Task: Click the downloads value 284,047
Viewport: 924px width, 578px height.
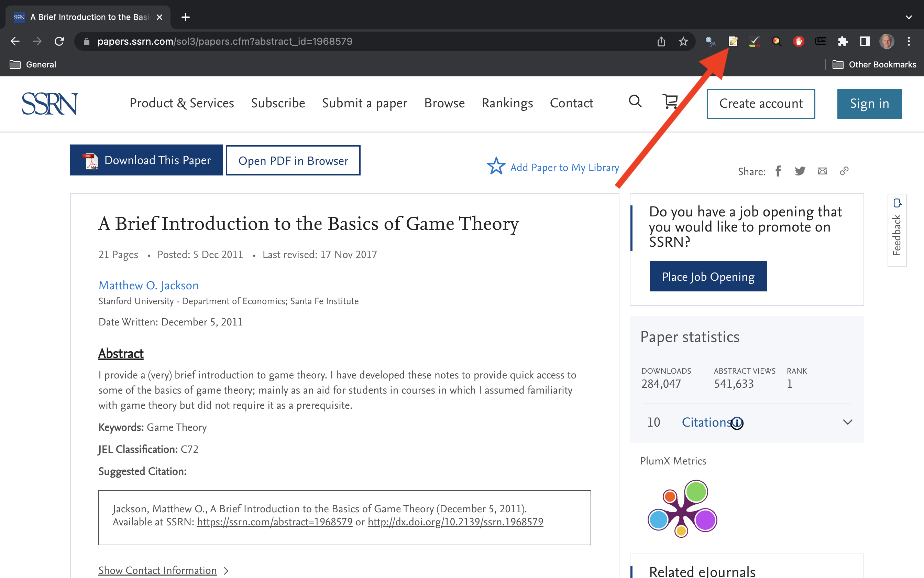Action: [661, 384]
